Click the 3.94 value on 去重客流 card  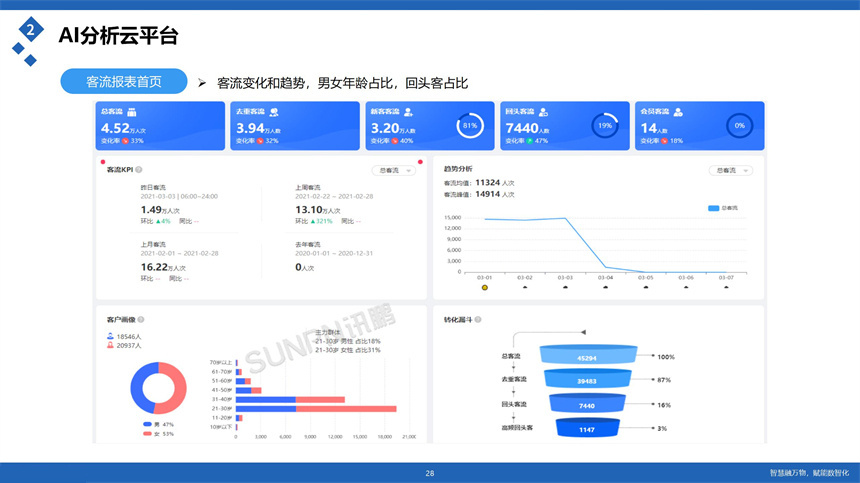click(250, 128)
